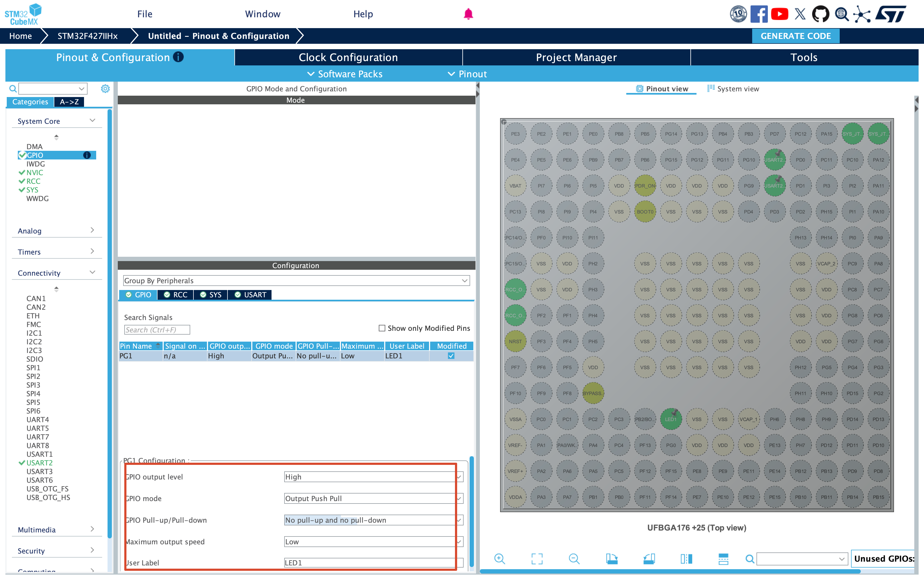
Task: Switch to the Clock Configuration tab
Action: point(348,57)
